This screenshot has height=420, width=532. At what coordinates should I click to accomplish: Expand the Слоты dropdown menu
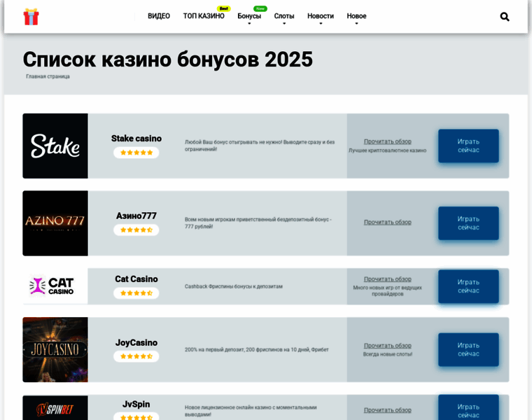[284, 16]
